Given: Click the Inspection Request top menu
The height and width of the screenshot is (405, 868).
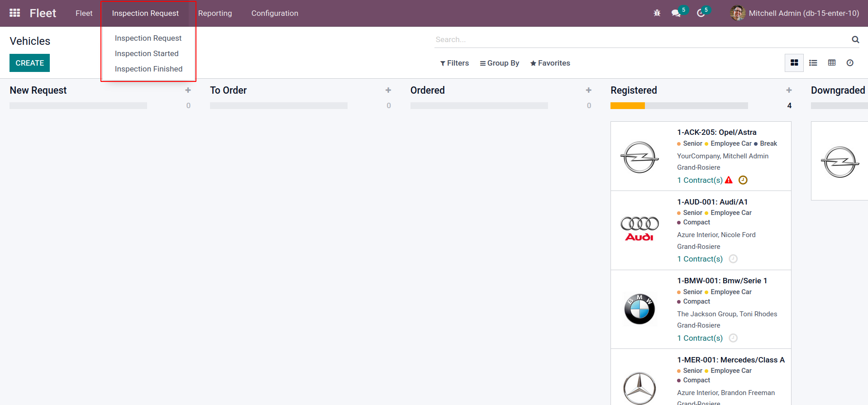Looking at the screenshot, I should point(145,13).
